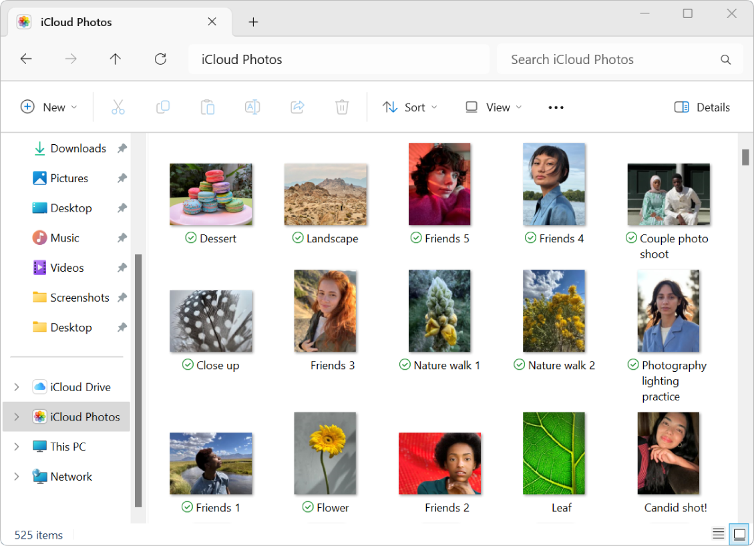Image resolution: width=756 pixels, height=554 pixels.
Task: Open the See more ellipsis menu
Action: click(x=555, y=107)
